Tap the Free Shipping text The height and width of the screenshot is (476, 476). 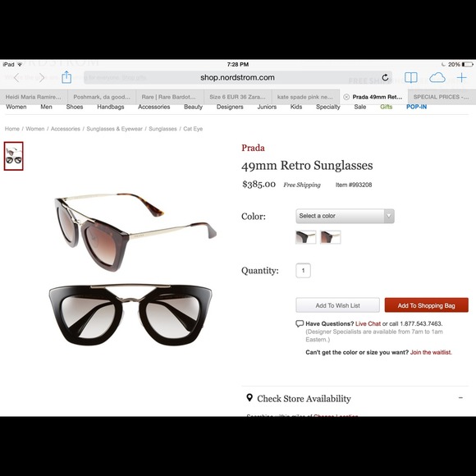[x=302, y=185]
